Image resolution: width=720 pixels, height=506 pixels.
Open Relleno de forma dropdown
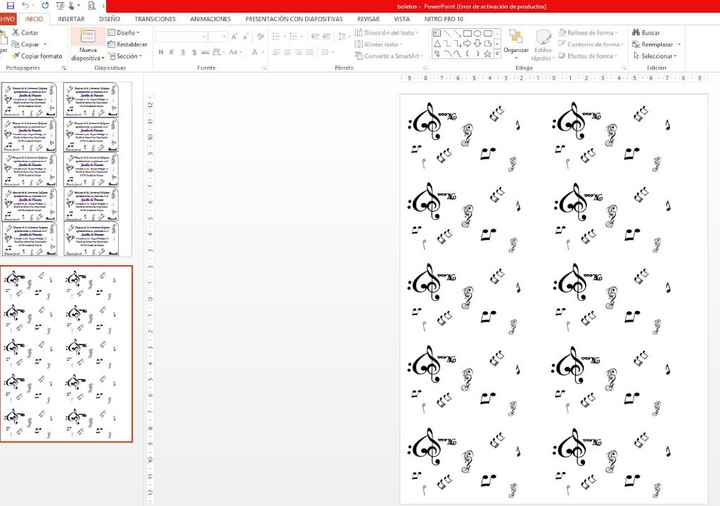coord(589,33)
